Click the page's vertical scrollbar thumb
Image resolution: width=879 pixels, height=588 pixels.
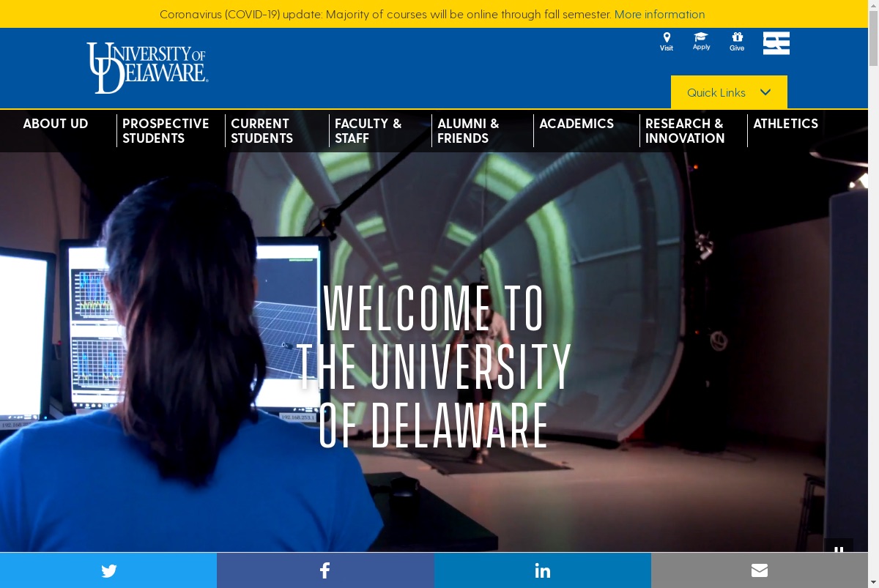(x=873, y=38)
